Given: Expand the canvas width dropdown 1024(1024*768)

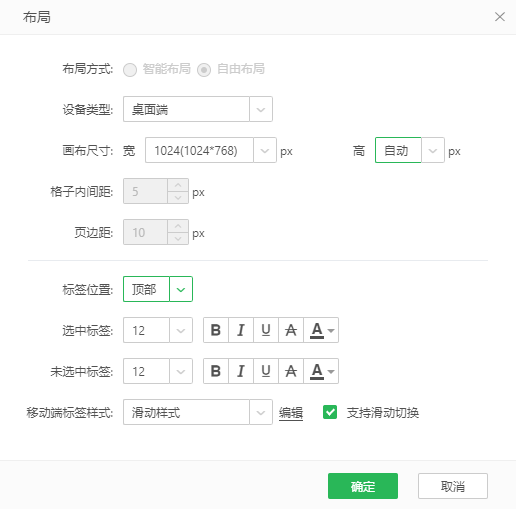Looking at the screenshot, I should coord(211,150).
